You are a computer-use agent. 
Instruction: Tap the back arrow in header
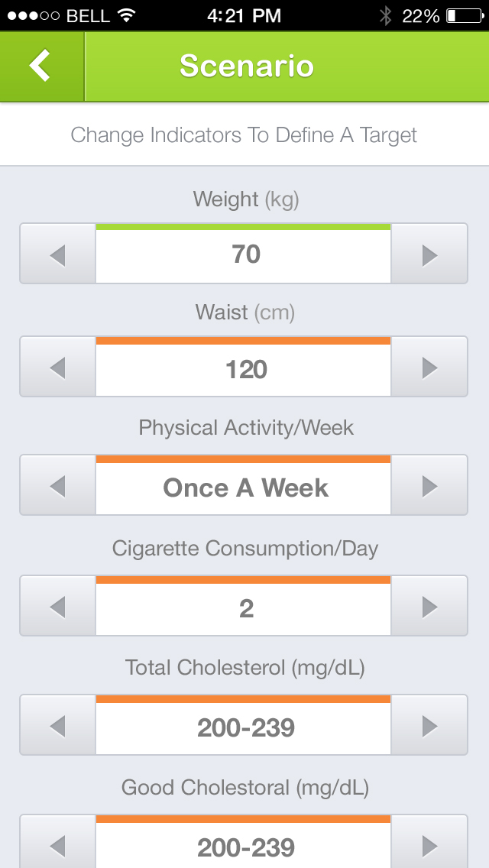tap(41, 66)
